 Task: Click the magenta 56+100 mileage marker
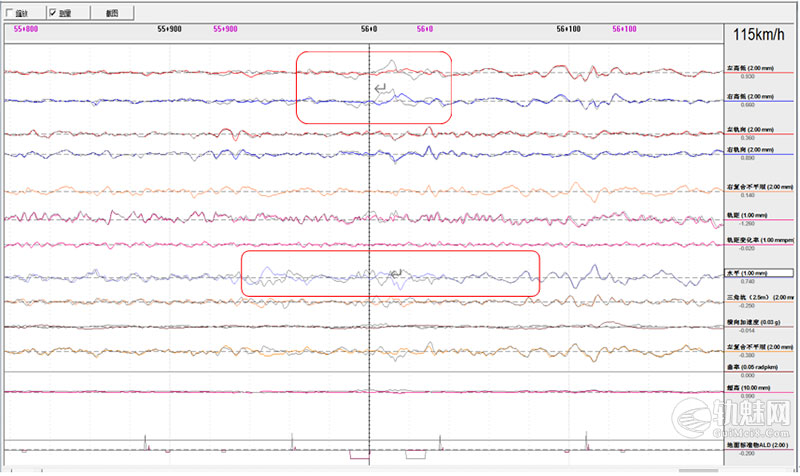624,29
